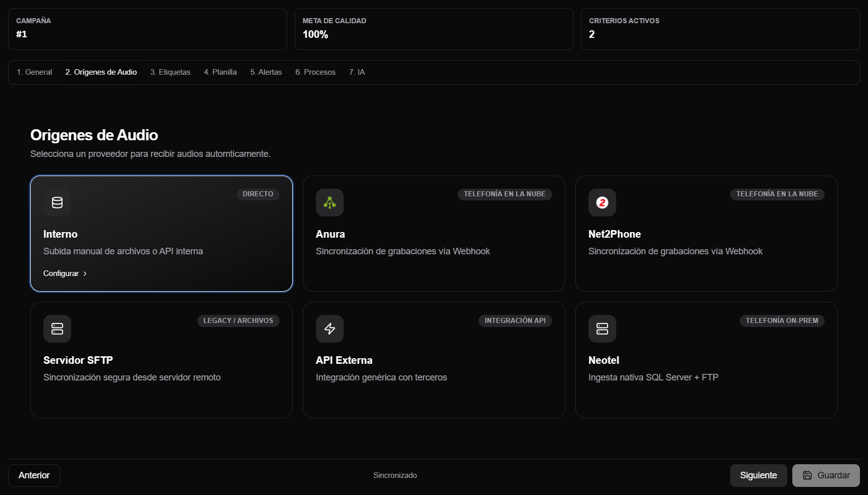This screenshot has height=495, width=868.
Task: Switch to the 7. IA tab
Action: coord(357,72)
